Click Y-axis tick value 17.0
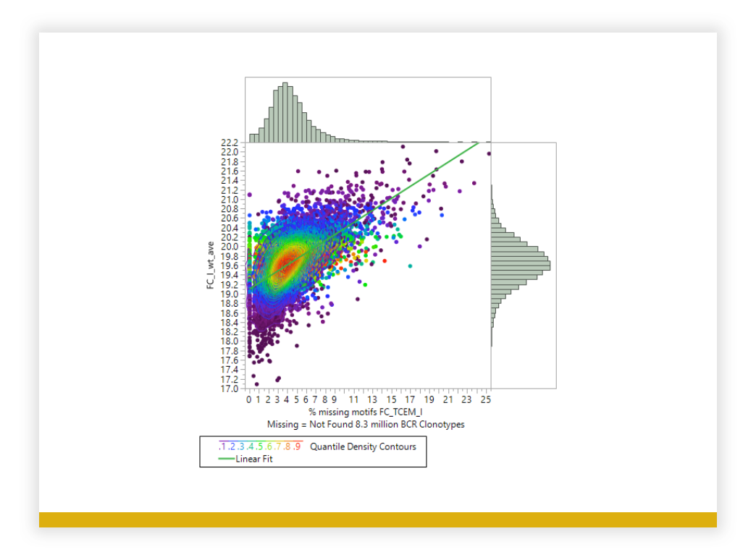The height and width of the screenshot is (560, 756). 230,389
